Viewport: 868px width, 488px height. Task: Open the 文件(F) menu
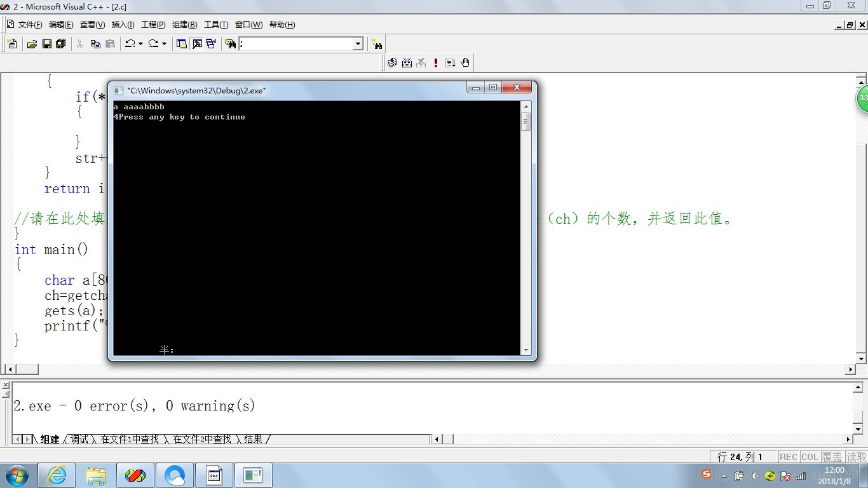tap(30, 25)
